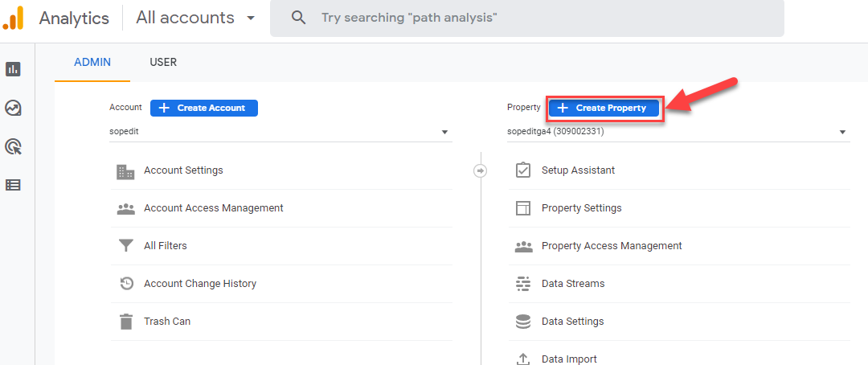
Task: Select the ADMIN tab
Action: [x=92, y=63]
